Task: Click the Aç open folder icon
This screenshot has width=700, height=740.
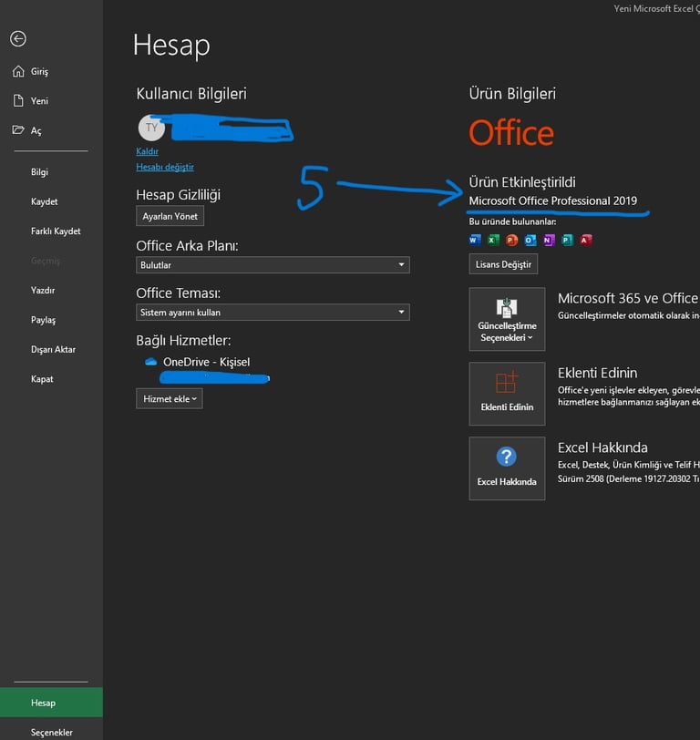Action: coord(18,129)
